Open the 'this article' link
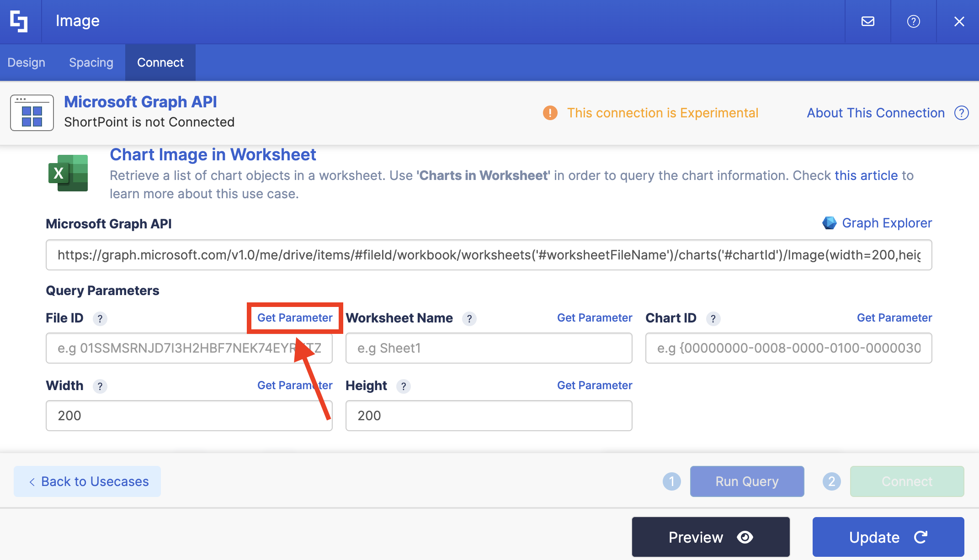The width and height of the screenshot is (979, 560). [x=866, y=175]
